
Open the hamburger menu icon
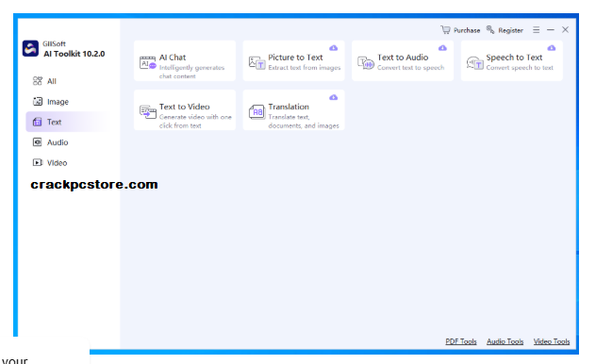tap(536, 29)
